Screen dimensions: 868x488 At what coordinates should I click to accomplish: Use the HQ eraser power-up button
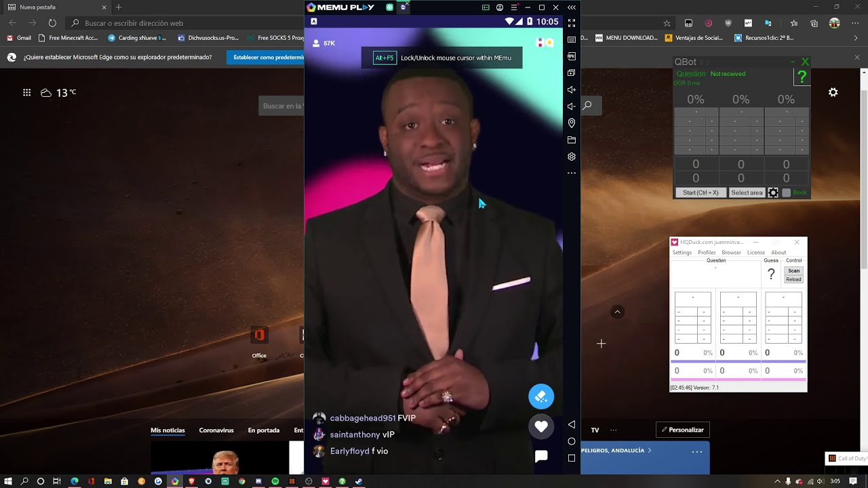pos(541,396)
